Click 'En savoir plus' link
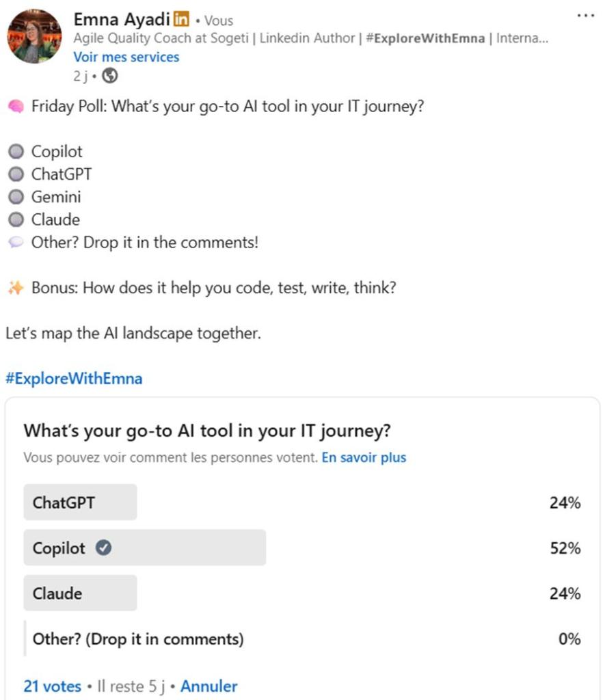 364,457
